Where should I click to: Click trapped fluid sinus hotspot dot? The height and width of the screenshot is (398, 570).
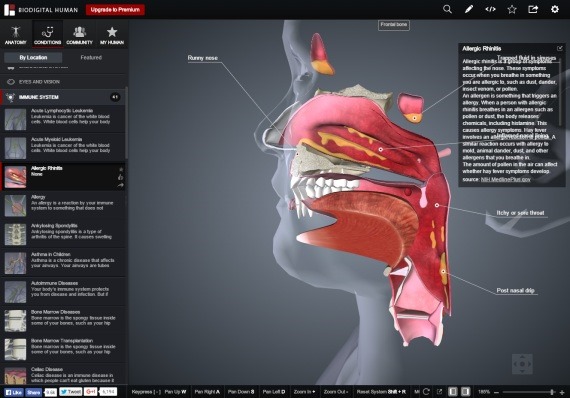(414, 118)
